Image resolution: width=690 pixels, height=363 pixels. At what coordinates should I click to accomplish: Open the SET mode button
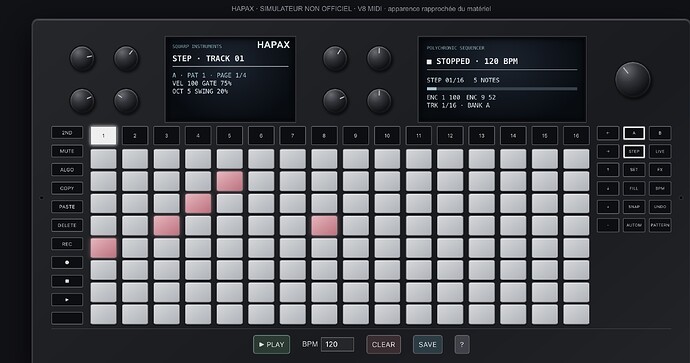tap(634, 170)
